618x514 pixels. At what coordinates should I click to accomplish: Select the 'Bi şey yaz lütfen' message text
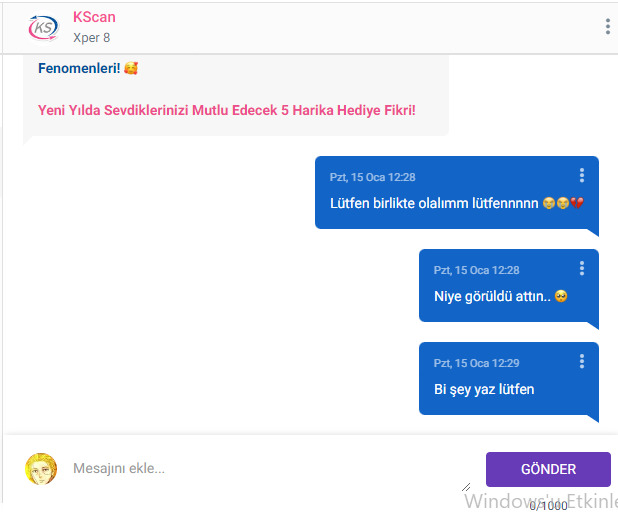click(x=484, y=389)
